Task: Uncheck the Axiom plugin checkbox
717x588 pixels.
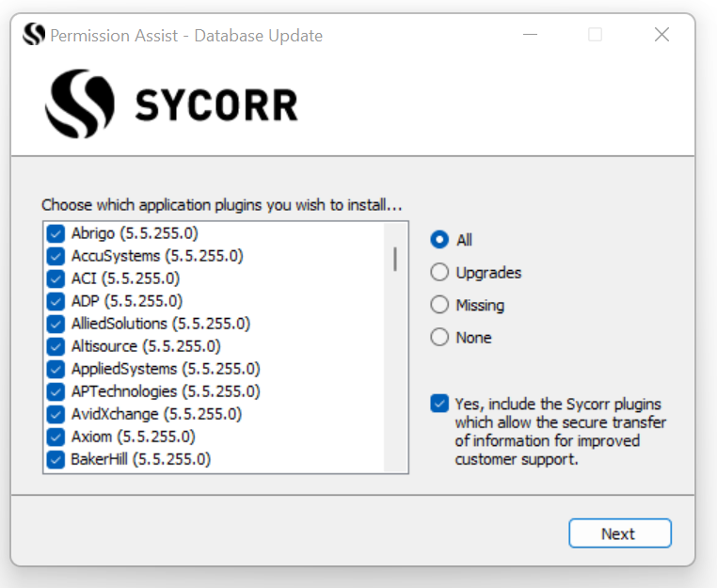Action: (56, 437)
